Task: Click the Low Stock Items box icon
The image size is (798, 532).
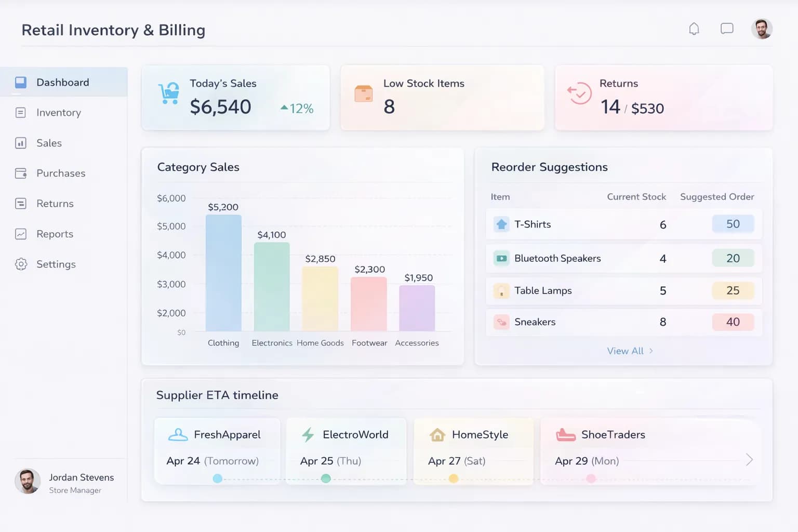Action: click(x=364, y=94)
